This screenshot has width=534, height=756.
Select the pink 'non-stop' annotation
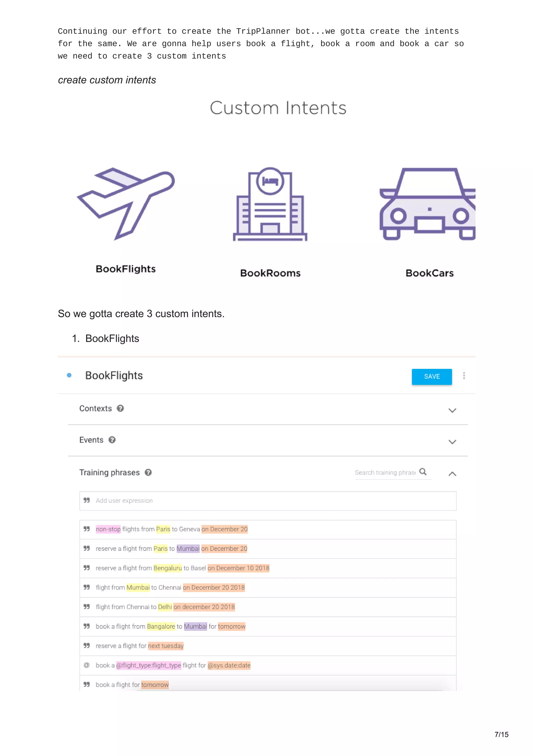(x=108, y=529)
